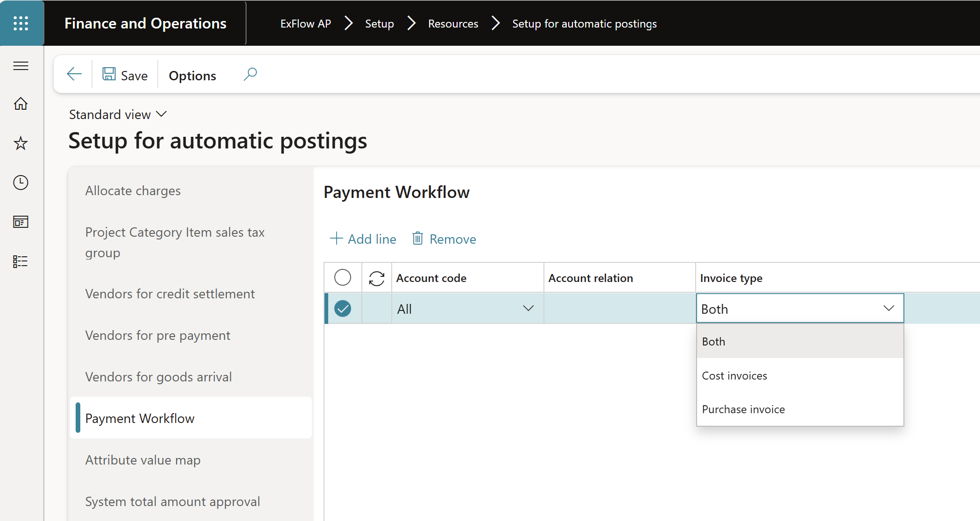Choose Cost invoices from the list
This screenshot has height=521, width=980.
coord(800,375)
